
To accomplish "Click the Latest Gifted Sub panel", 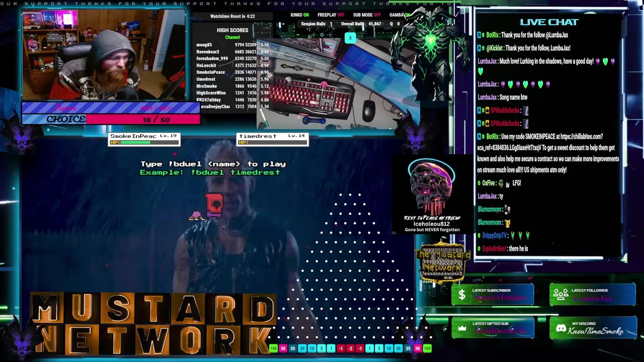I will (493, 328).
